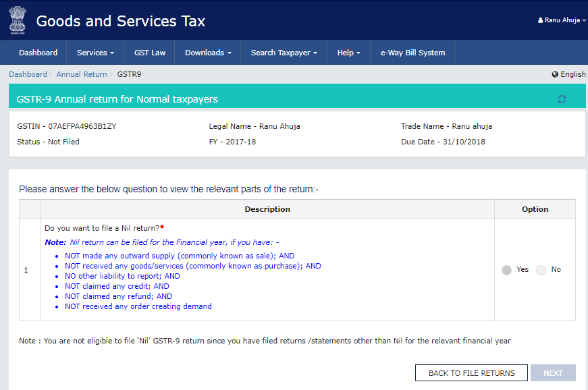Click row number 1 cell
This screenshot has height=390, width=588.
[x=30, y=270]
